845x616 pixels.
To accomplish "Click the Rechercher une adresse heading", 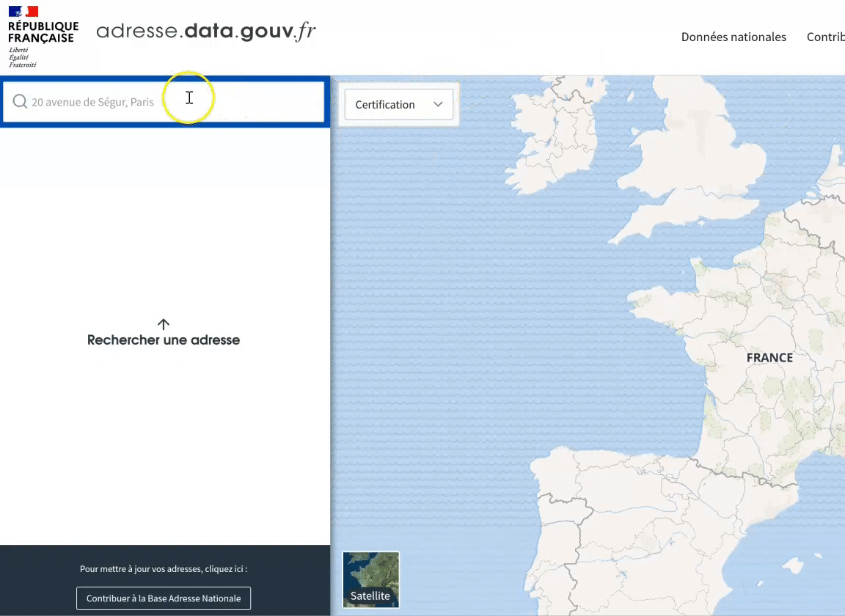I will (164, 340).
